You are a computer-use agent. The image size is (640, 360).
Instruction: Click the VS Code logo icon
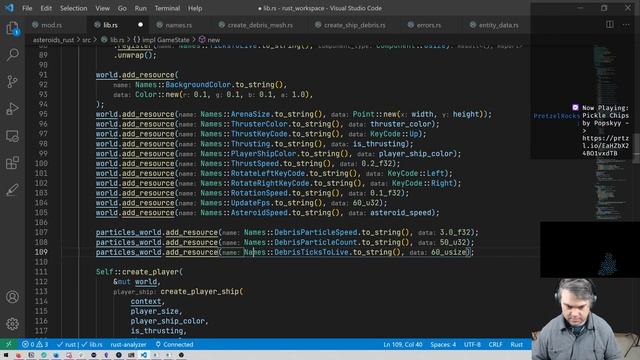pos(9,8)
